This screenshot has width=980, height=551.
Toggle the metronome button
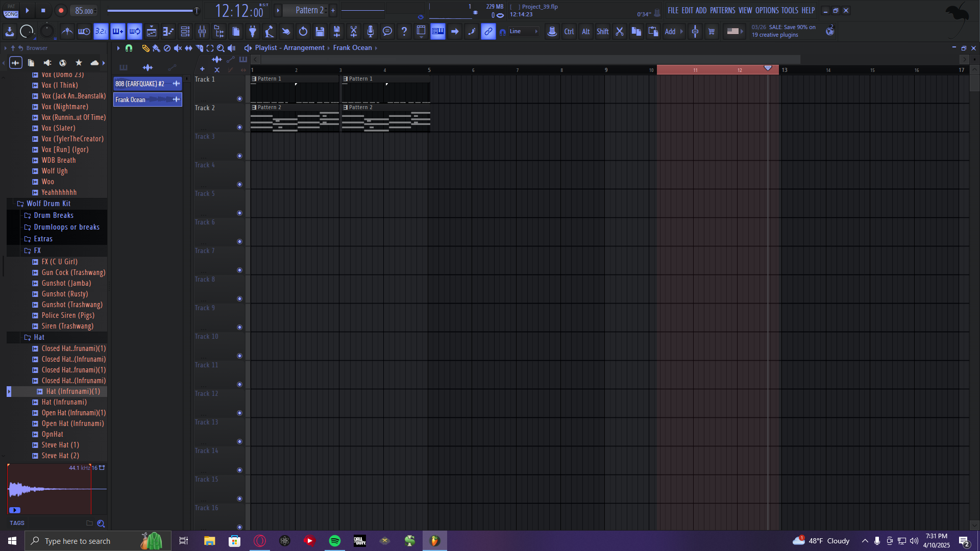click(x=67, y=32)
